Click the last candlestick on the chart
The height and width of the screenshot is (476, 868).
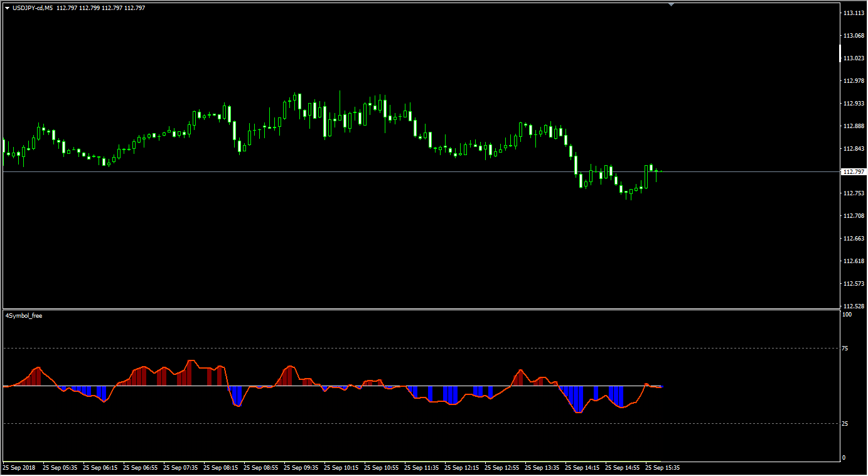(656, 171)
